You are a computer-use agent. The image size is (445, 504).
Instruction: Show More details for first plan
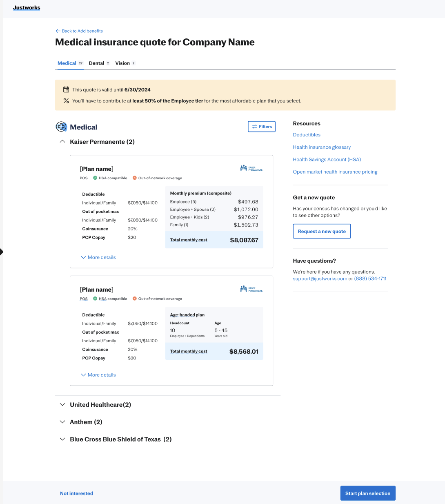pyautogui.click(x=98, y=257)
